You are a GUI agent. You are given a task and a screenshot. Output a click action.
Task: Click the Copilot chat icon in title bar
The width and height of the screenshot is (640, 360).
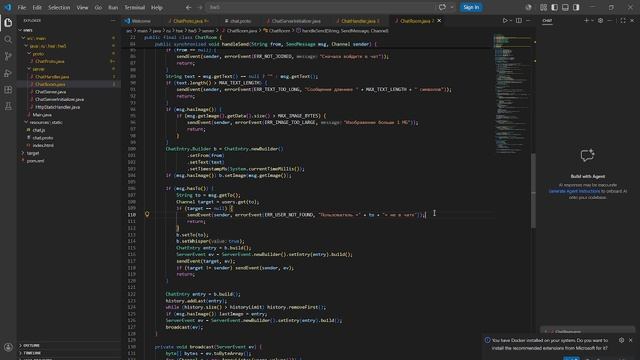point(442,7)
